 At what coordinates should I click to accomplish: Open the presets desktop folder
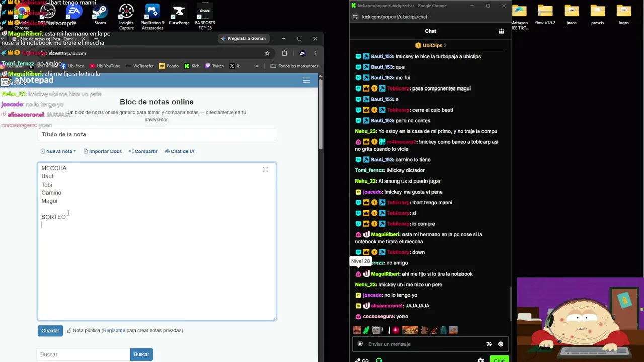tap(597, 15)
